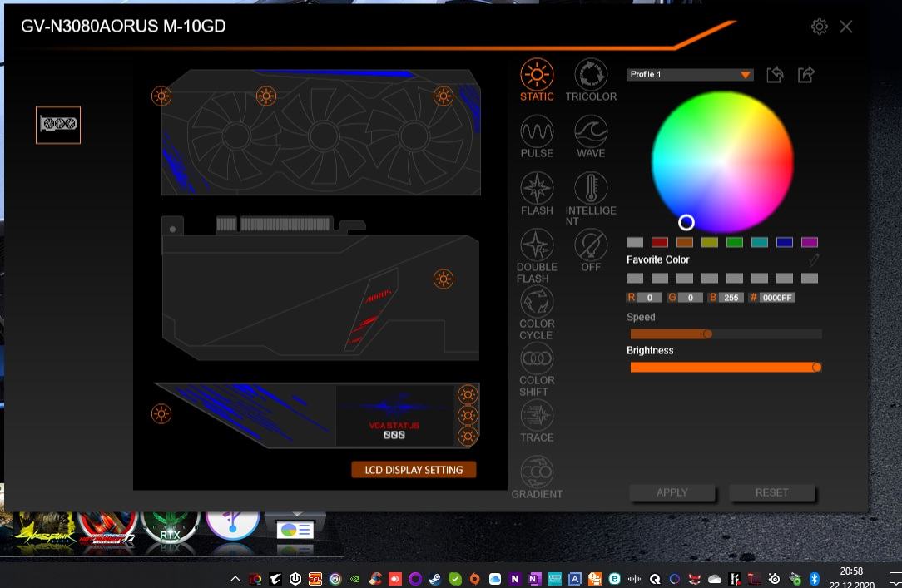Click the last Favorite Color slot
902x588 pixels.
[810, 278]
